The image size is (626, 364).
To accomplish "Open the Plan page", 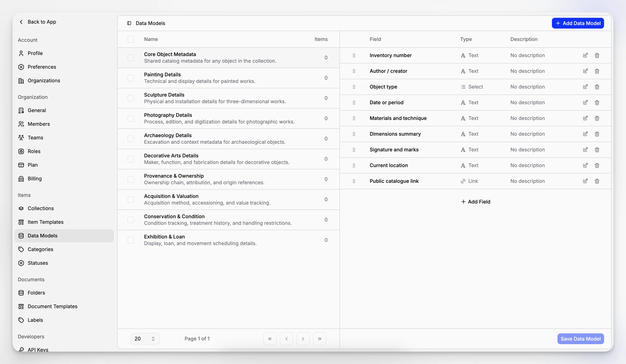I will (x=64, y=165).
